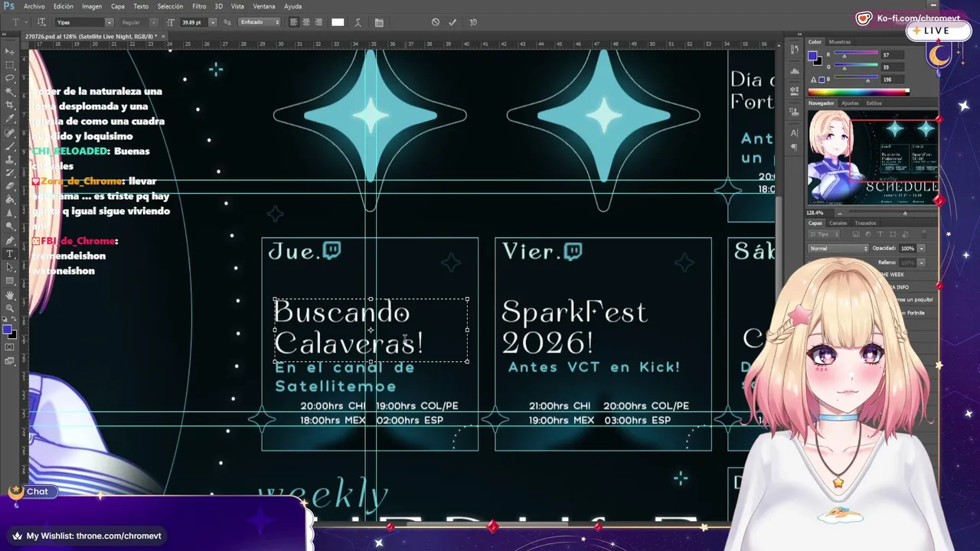Open the layer filter Tipo dropdown

click(x=825, y=234)
